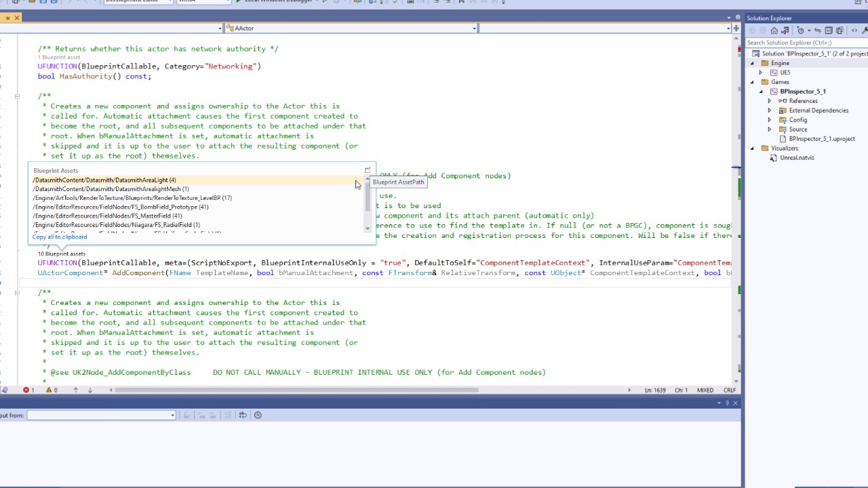868x488 pixels.
Task: Open the AActor scope dropdown
Action: pyautogui.click(x=474, y=28)
